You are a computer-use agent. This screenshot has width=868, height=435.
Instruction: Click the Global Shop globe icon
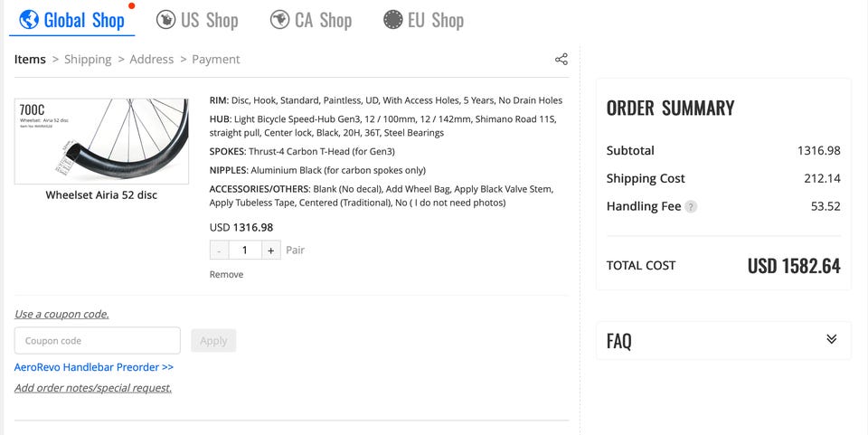29,19
